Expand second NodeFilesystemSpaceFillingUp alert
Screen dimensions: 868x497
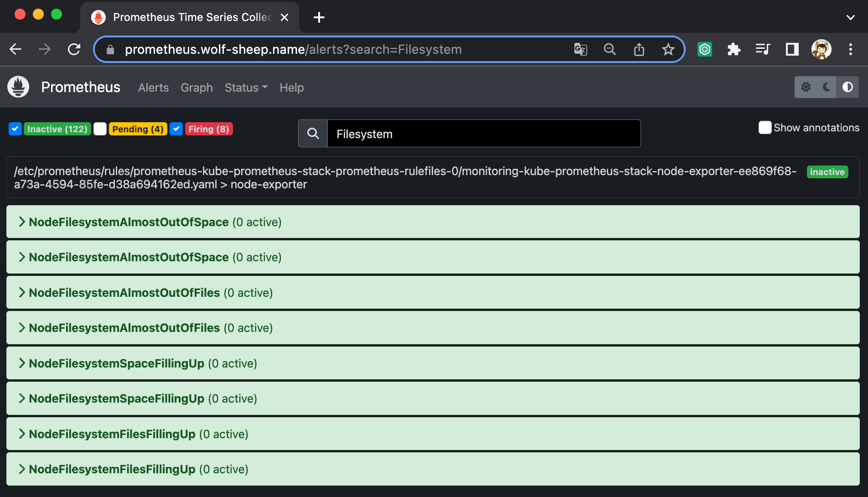pyautogui.click(x=433, y=399)
